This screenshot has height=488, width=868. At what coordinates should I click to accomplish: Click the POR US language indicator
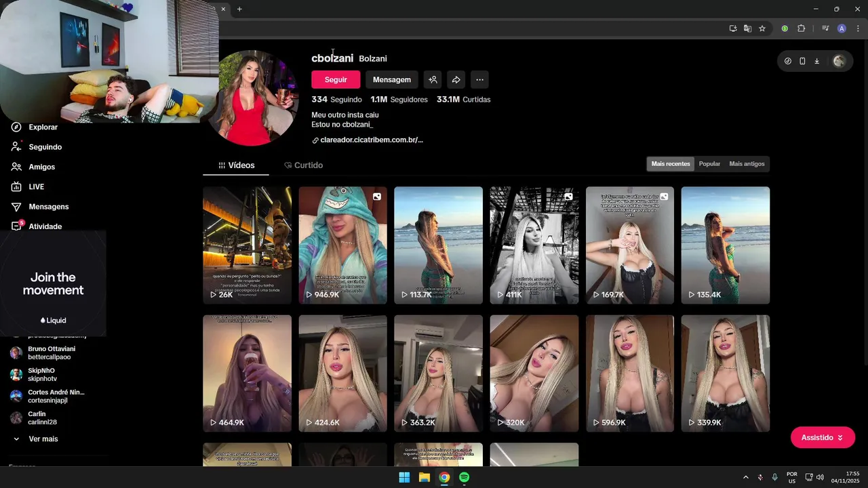pyautogui.click(x=791, y=477)
